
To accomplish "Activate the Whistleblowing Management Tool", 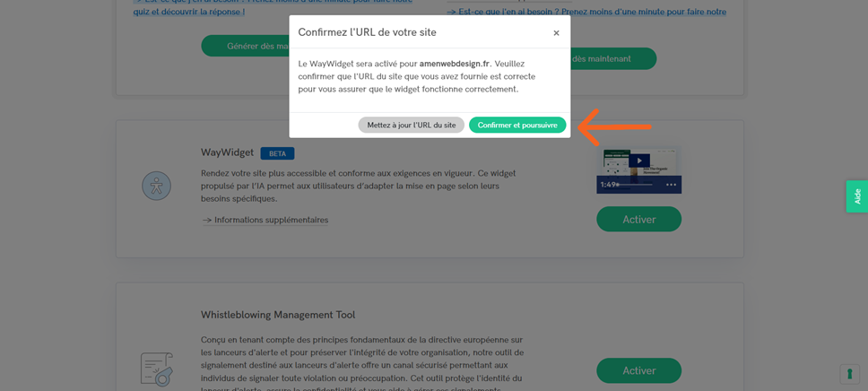I will click(638, 370).
